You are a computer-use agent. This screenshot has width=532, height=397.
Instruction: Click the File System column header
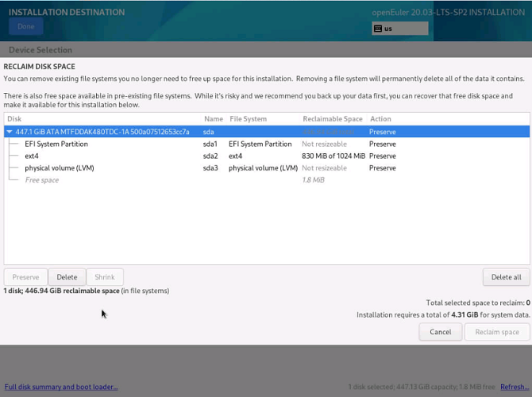point(248,119)
